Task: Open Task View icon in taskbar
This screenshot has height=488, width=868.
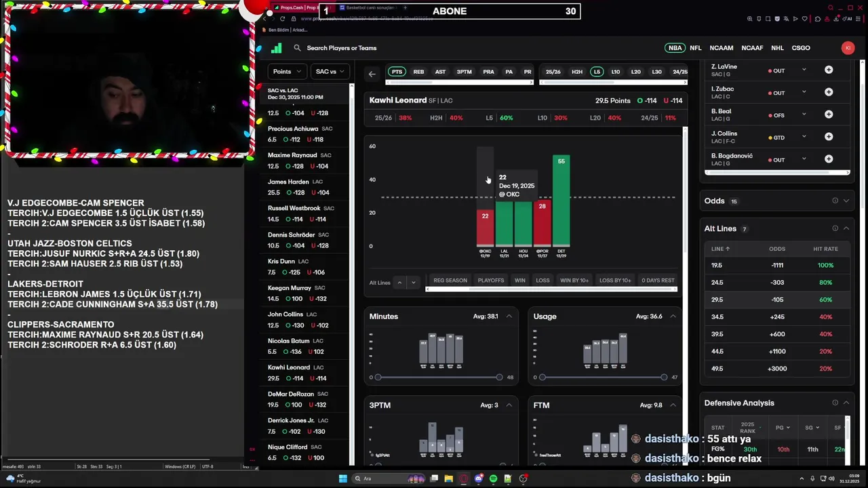Action: coord(434,479)
